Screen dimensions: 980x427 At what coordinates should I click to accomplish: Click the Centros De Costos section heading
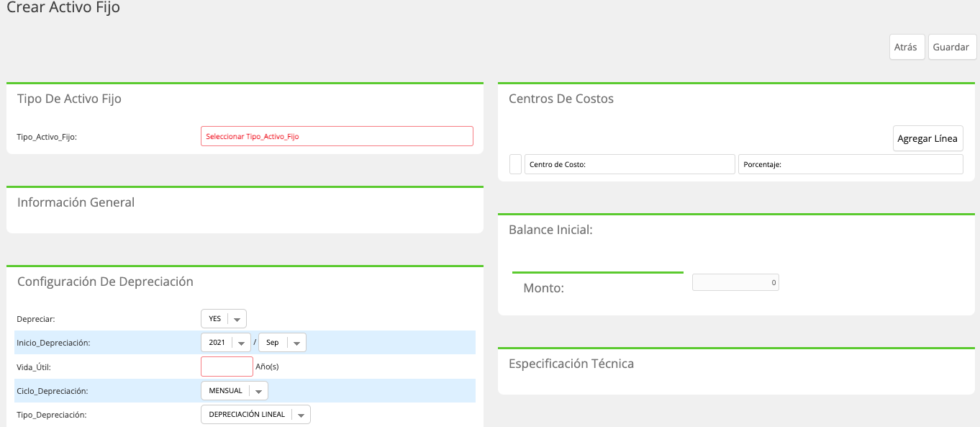click(x=561, y=99)
